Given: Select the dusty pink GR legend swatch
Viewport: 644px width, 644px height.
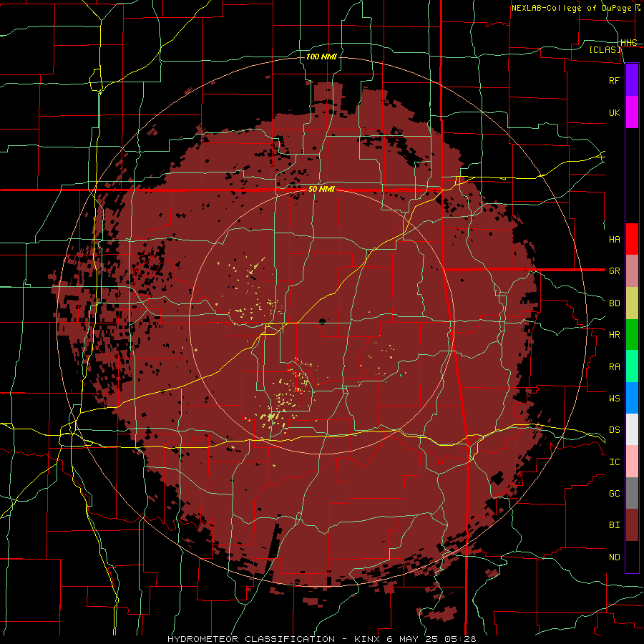Looking at the screenshot, I should (632, 271).
